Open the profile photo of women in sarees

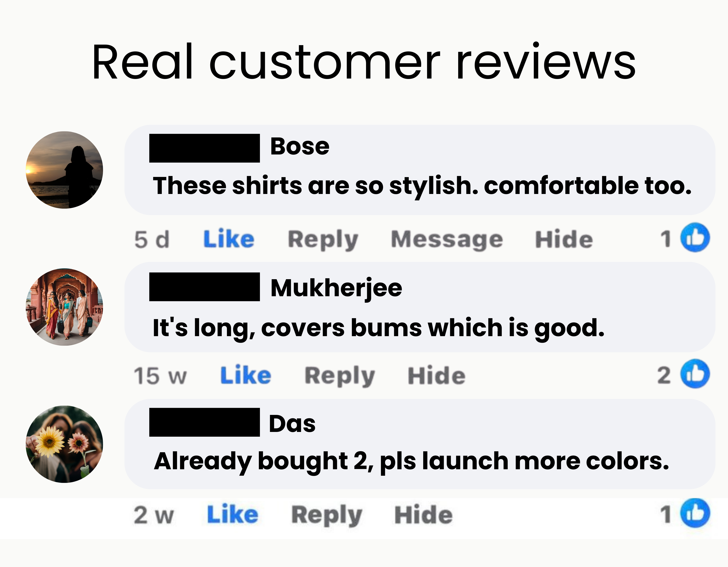pos(64,307)
